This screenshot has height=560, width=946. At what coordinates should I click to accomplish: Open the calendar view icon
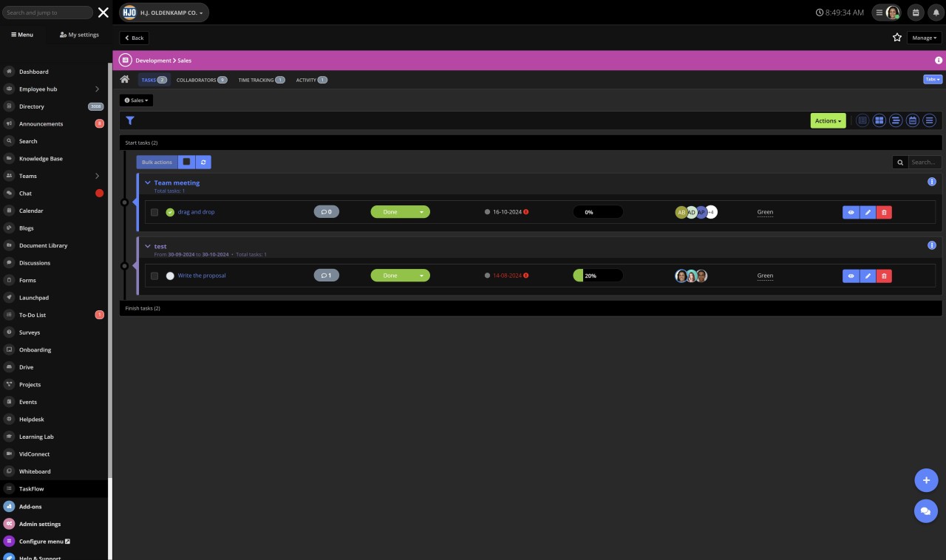(x=912, y=120)
